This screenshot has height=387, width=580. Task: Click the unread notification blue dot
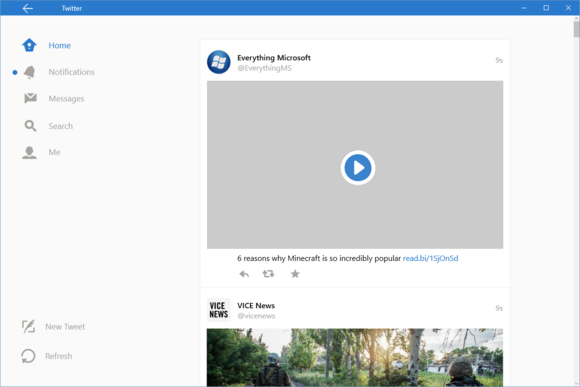[x=15, y=73]
